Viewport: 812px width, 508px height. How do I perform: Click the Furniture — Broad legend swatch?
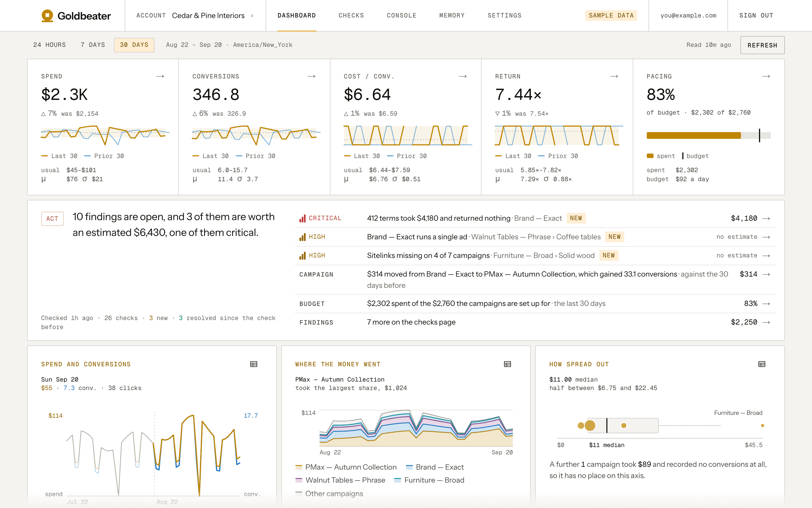pyautogui.click(x=398, y=480)
